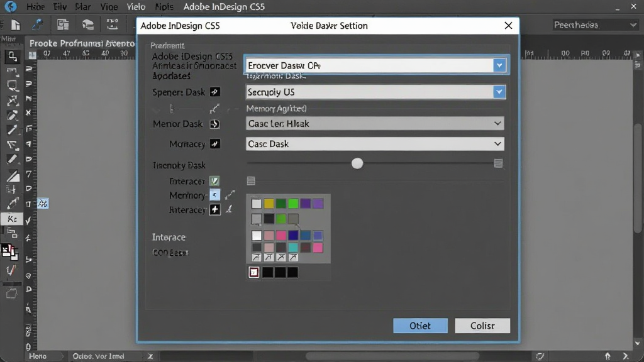Open the Secrupiy US dropdown
Screen dimensions: 644x362
click(375, 92)
